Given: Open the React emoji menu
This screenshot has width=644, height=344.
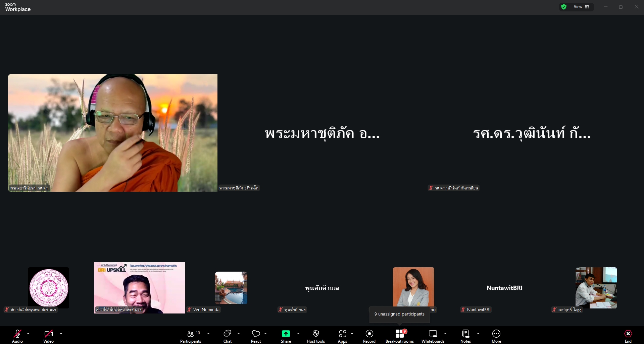Looking at the screenshot, I should (256, 336).
